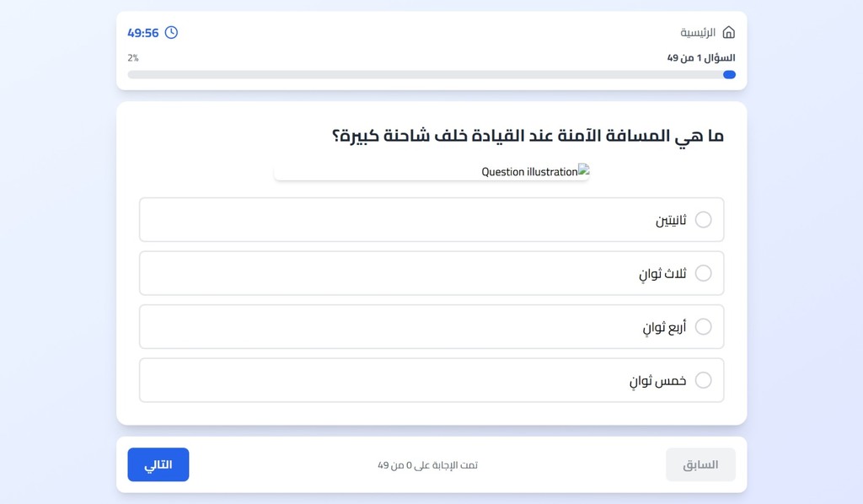
Task: Click the 49:56 countdown timer text
Action: 143,33
